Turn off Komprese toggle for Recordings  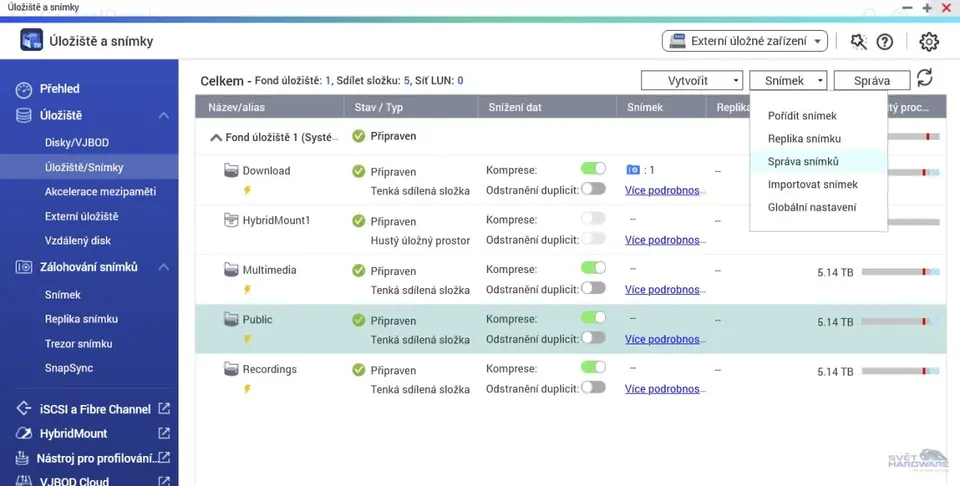pyautogui.click(x=593, y=369)
